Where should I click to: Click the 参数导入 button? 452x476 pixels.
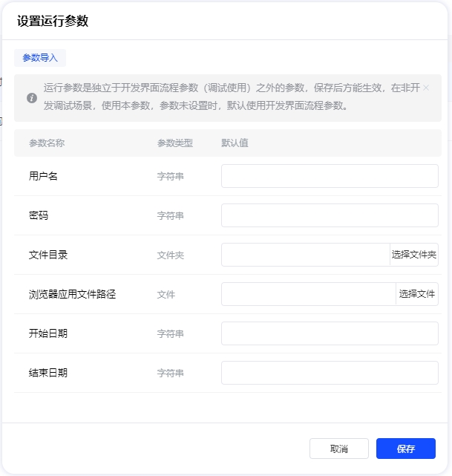pos(40,58)
